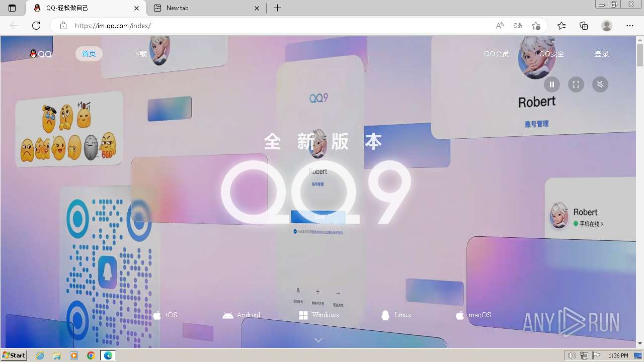Open the tab actions menu
The height and width of the screenshot is (362, 644).
pos(12,8)
